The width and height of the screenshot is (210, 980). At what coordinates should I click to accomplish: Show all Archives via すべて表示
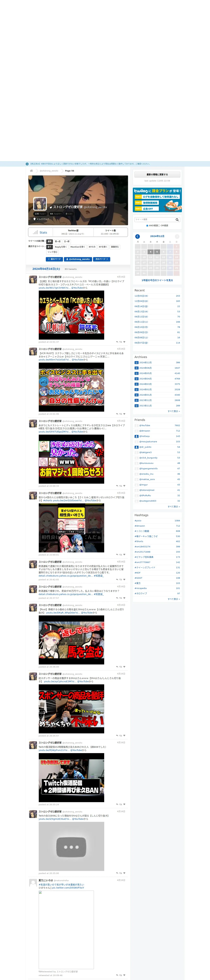(x=174, y=411)
